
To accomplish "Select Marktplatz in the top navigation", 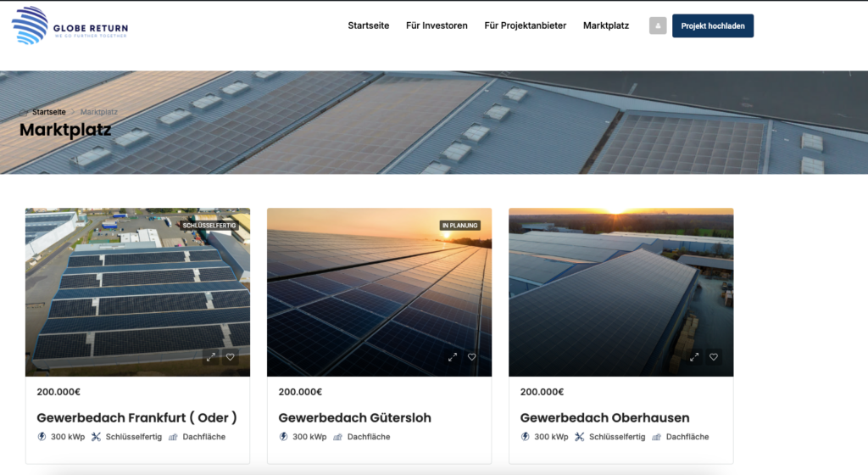I will 605,25.
